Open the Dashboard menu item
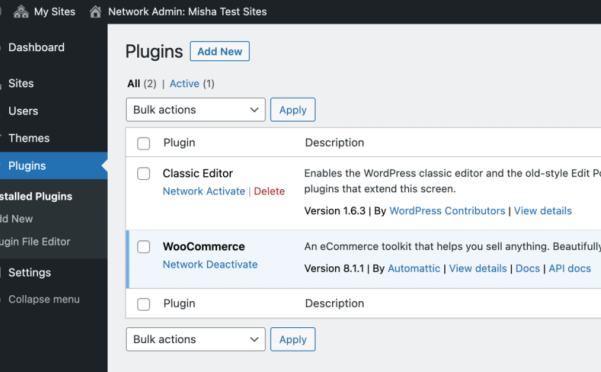 point(36,48)
